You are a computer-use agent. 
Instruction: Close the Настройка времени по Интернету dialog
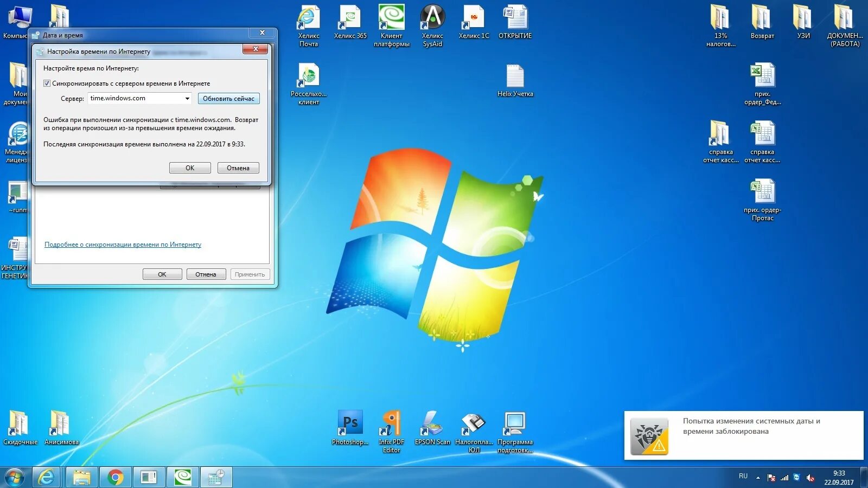(x=255, y=49)
